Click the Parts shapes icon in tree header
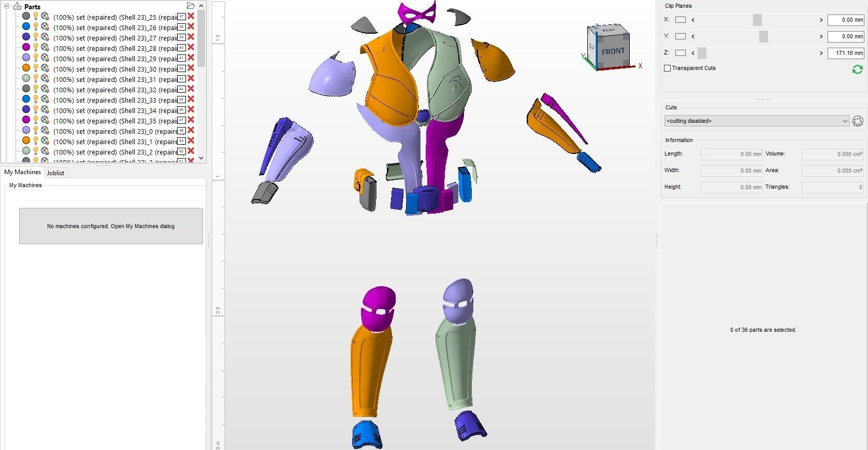Viewport: 868px width, 450px height. [17, 6]
